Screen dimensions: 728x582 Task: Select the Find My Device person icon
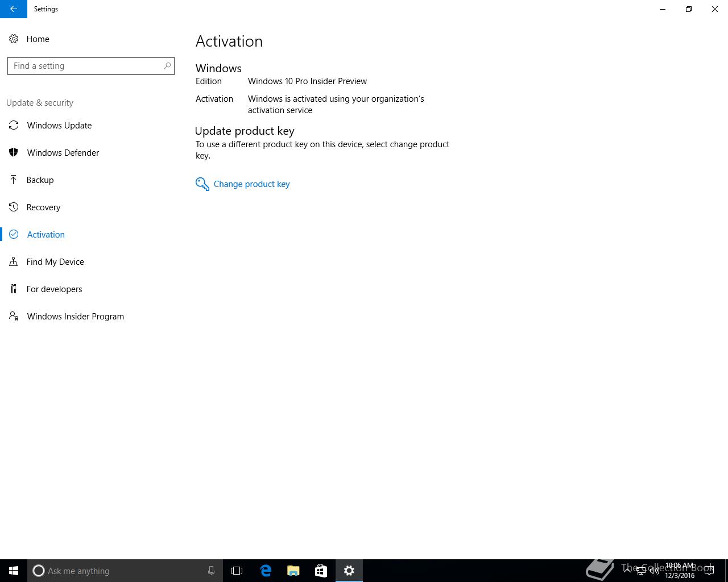click(14, 262)
